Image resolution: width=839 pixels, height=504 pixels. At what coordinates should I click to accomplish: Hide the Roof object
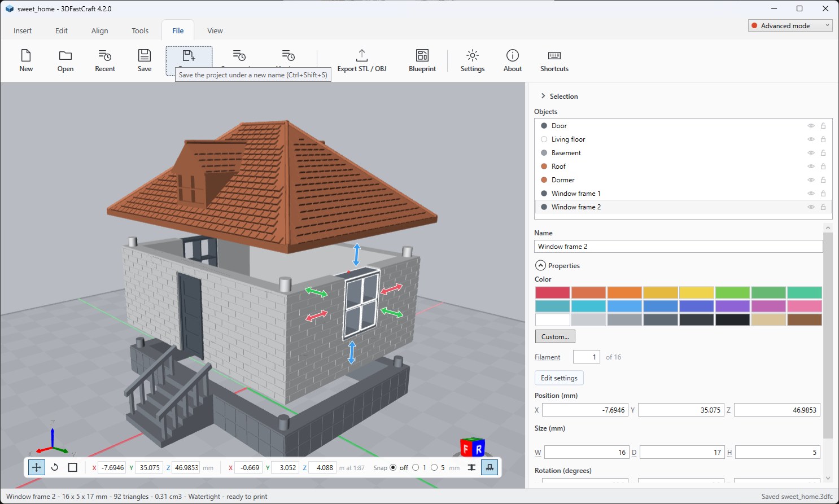pyautogui.click(x=811, y=166)
